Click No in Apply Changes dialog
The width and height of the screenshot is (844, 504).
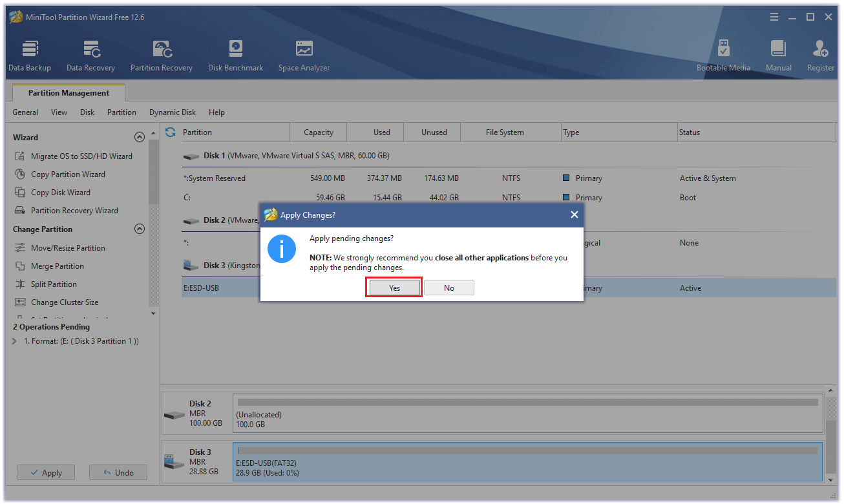point(449,288)
